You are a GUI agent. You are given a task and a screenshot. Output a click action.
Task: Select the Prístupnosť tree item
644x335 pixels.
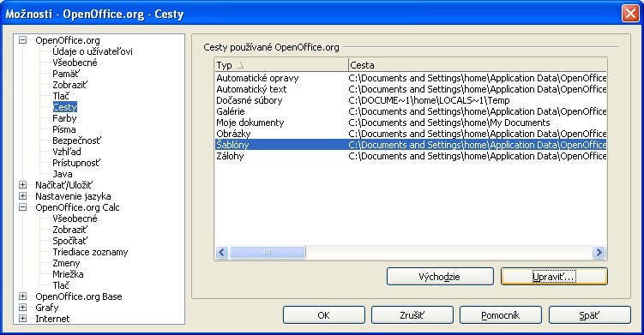[76, 163]
